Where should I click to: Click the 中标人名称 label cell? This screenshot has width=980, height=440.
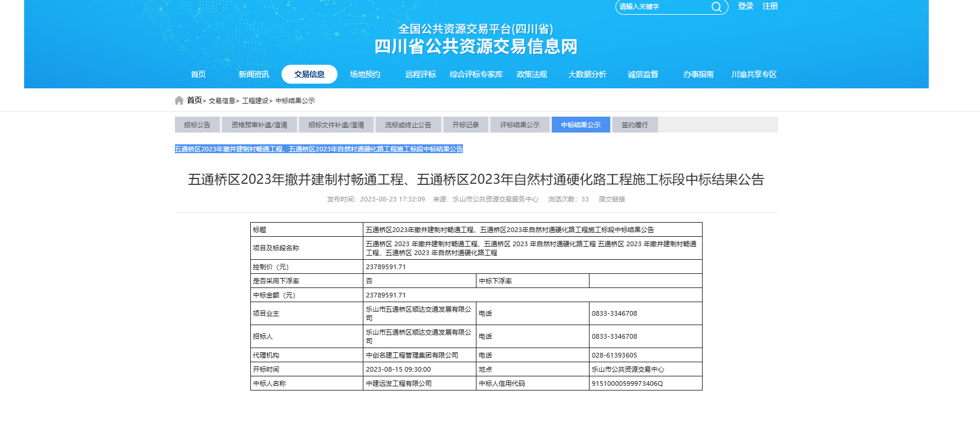tap(307, 383)
